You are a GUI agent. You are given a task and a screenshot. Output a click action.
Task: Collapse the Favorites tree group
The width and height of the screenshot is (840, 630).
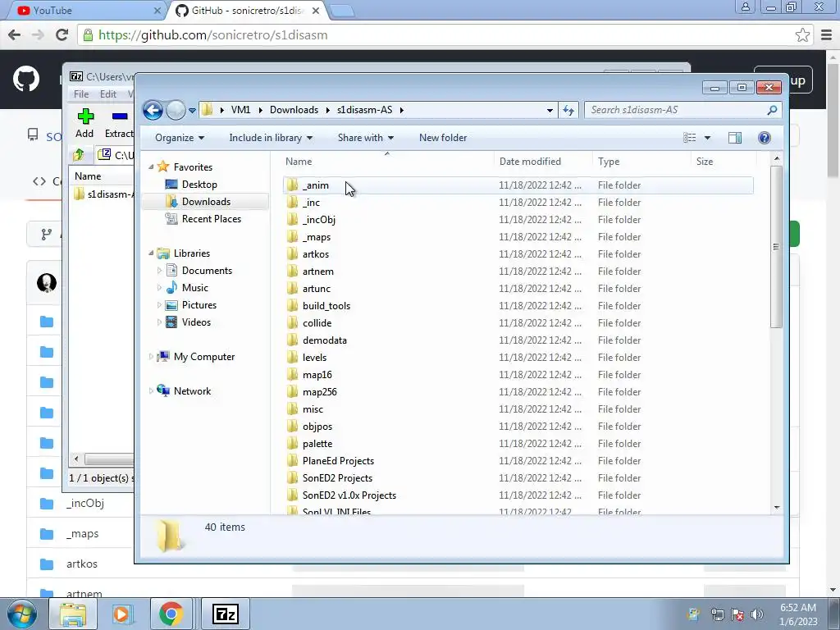[x=151, y=167]
